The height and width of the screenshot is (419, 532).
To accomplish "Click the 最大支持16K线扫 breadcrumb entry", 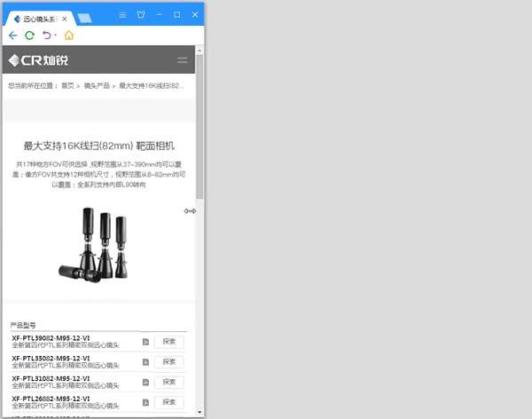I will pos(152,85).
